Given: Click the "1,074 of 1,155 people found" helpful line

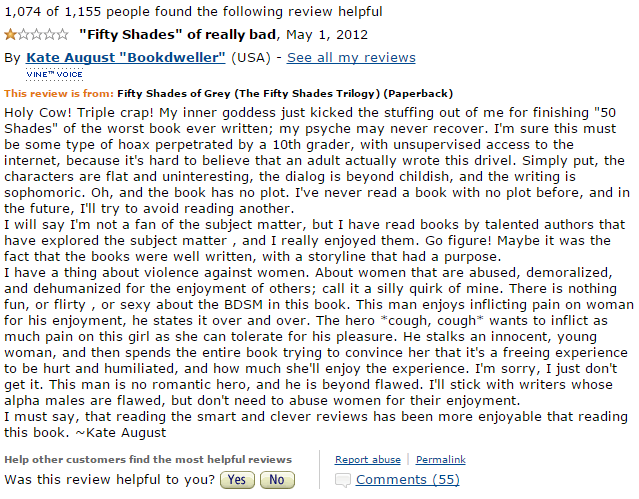Looking at the screenshot, I should pyautogui.click(x=193, y=12).
